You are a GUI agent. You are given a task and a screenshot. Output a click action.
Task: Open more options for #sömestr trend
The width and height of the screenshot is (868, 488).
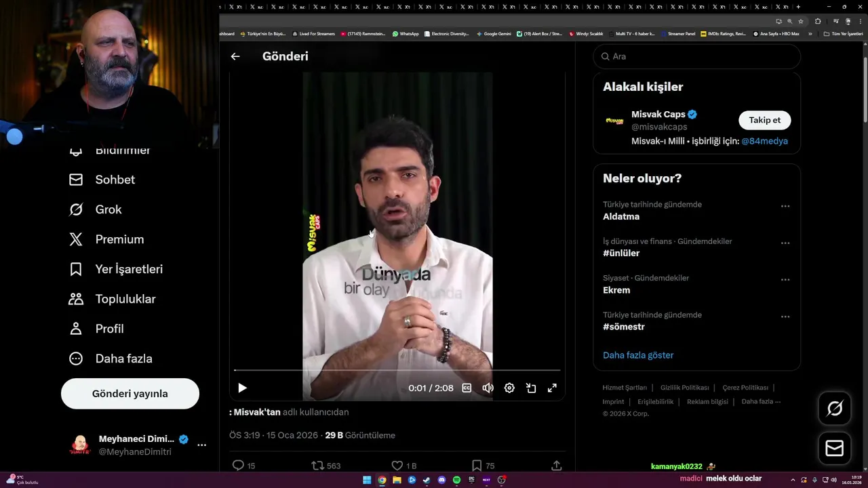(x=785, y=317)
